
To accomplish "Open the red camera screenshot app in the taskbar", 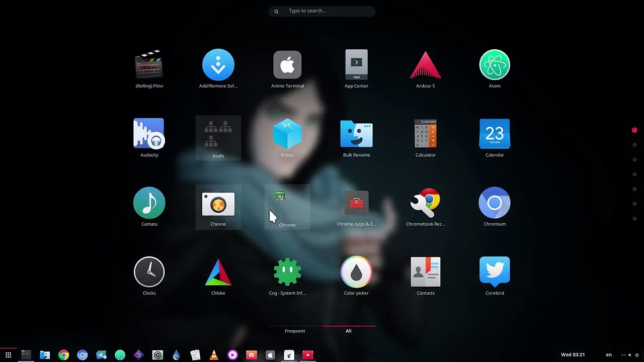I will pos(252,355).
